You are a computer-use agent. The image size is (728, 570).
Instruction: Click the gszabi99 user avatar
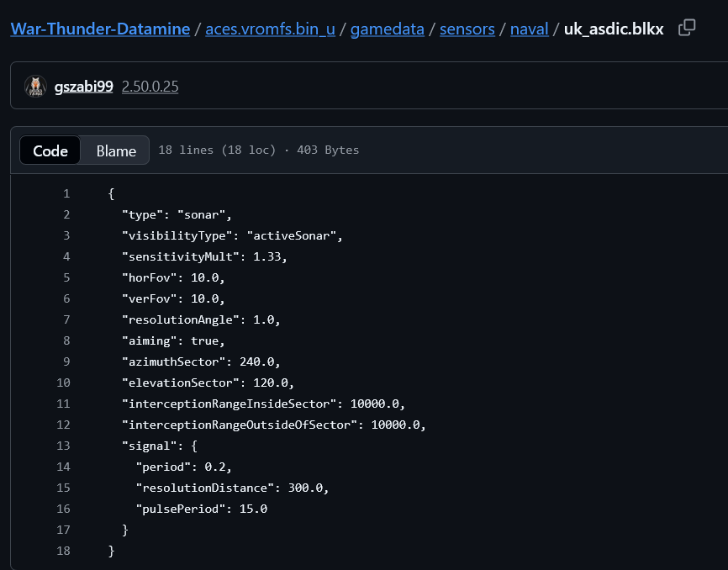35,86
